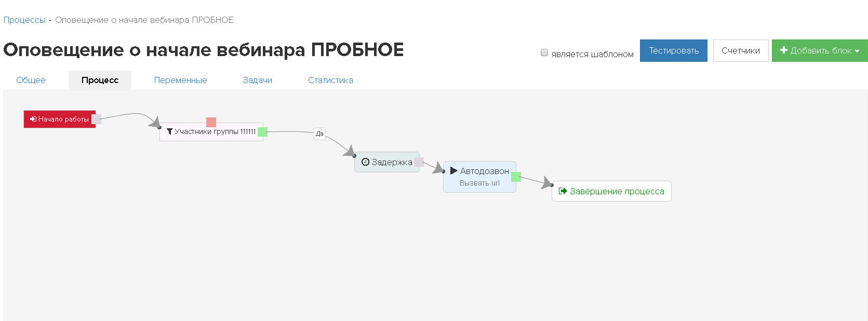Viewport: 868px width, 321px height.
Task: Click the exit icon on Завершение процесса
Action: (563, 191)
